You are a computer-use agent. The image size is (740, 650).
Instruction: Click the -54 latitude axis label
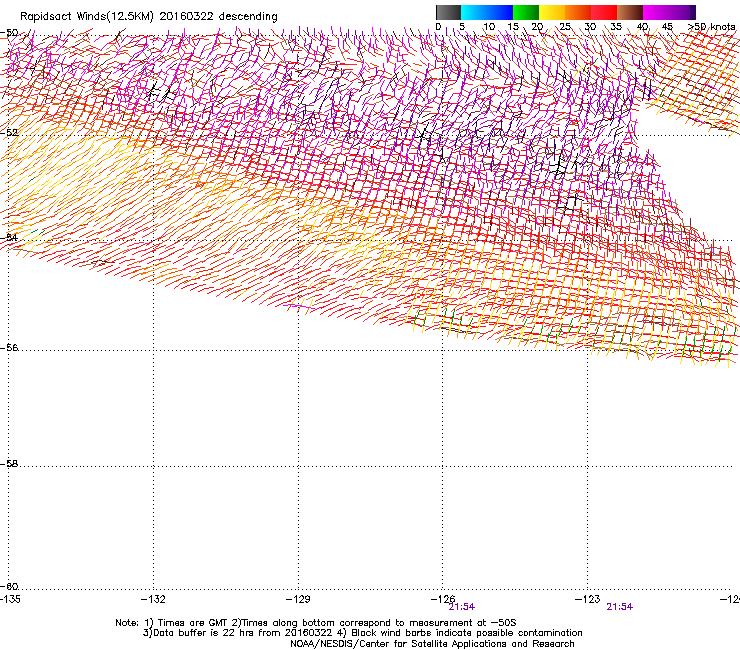tap(9, 237)
